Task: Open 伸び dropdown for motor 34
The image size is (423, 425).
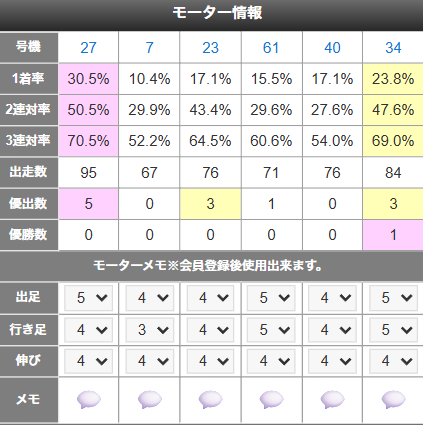Action: 393,361
